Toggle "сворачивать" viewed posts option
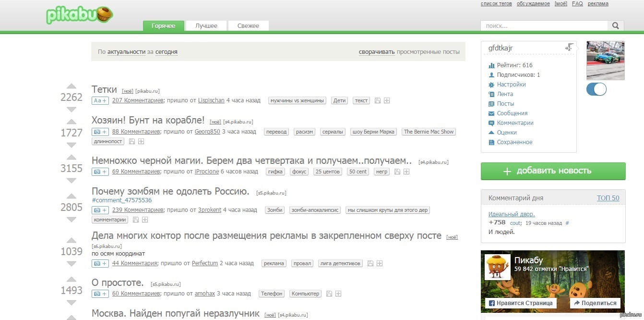644x320 pixels. tap(377, 52)
